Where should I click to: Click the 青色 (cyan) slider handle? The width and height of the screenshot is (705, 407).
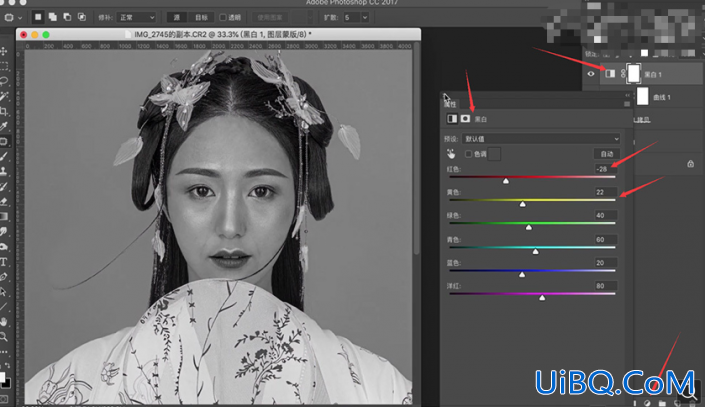(535, 252)
